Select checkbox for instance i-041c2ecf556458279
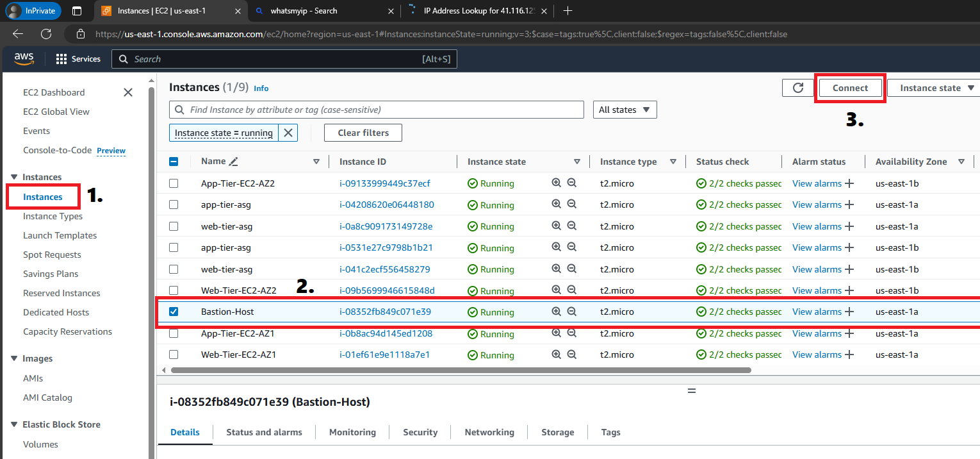The height and width of the screenshot is (459, 980). 174,269
